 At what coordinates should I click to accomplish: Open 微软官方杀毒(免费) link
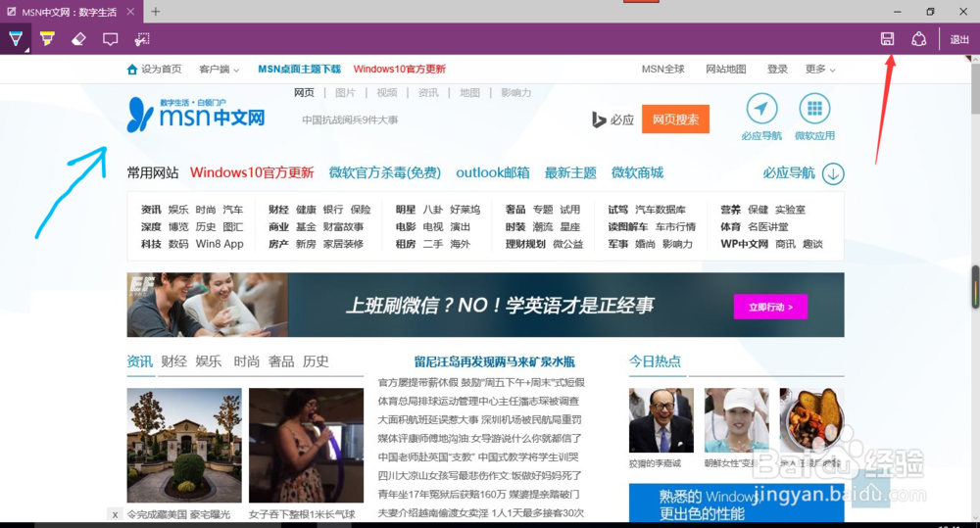point(385,172)
